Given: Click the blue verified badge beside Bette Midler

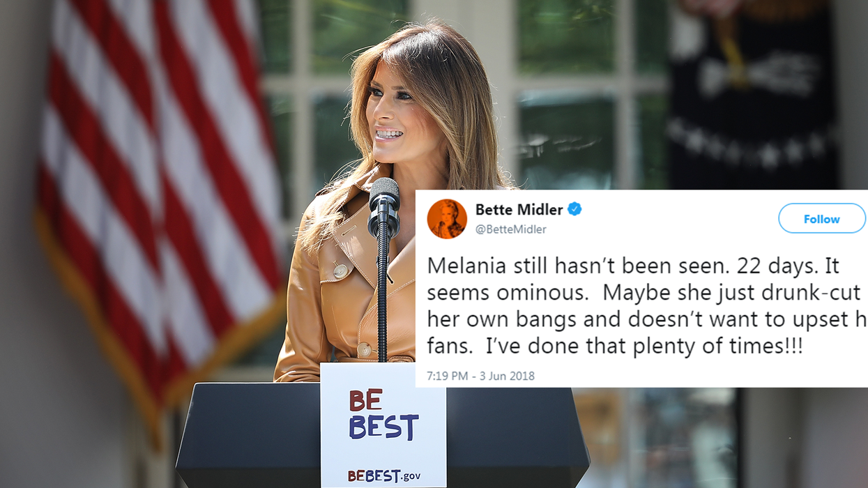Looking at the screenshot, I should pos(574,209).
